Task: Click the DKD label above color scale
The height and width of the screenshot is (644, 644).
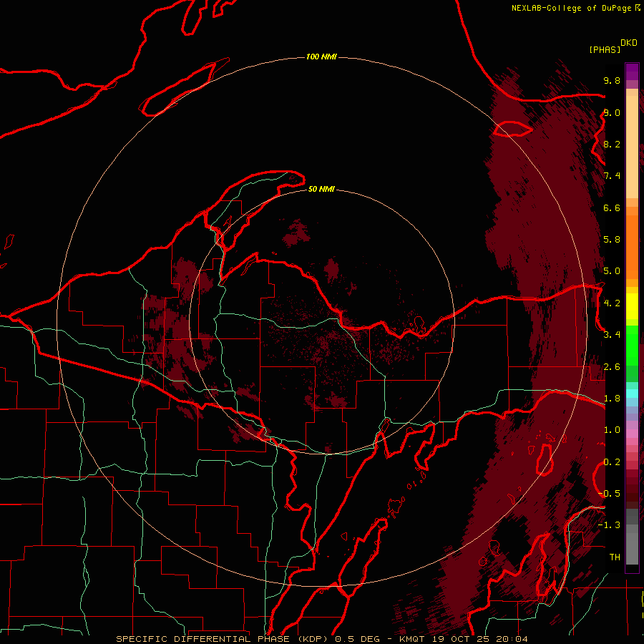Action: 629,43
